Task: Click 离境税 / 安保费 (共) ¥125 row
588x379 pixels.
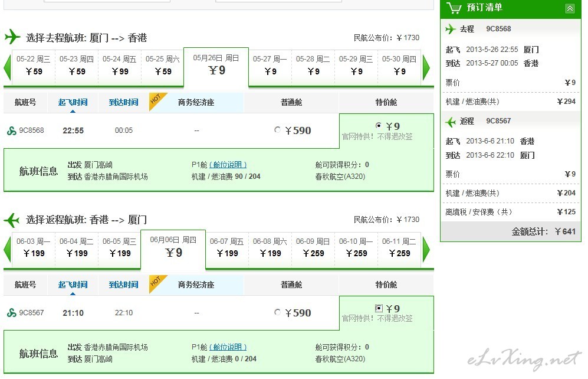Action: pyautogui.click(x=510, y=212)
